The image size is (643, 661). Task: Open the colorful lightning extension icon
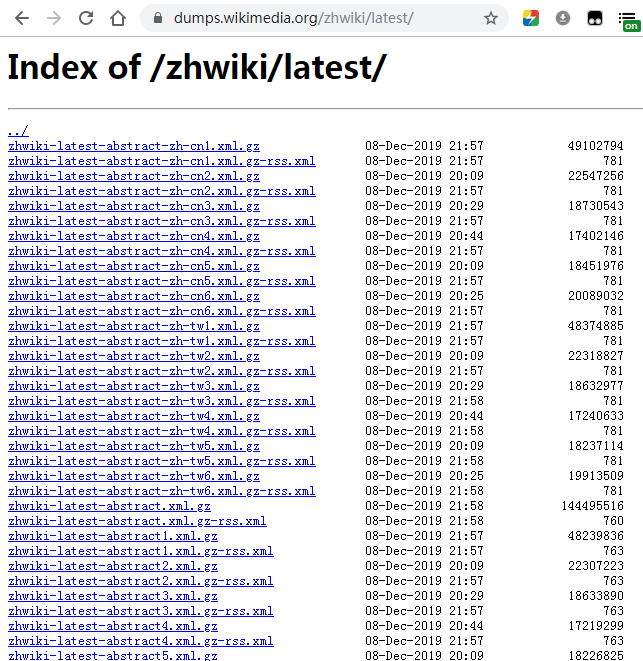[x=531, y=18]
